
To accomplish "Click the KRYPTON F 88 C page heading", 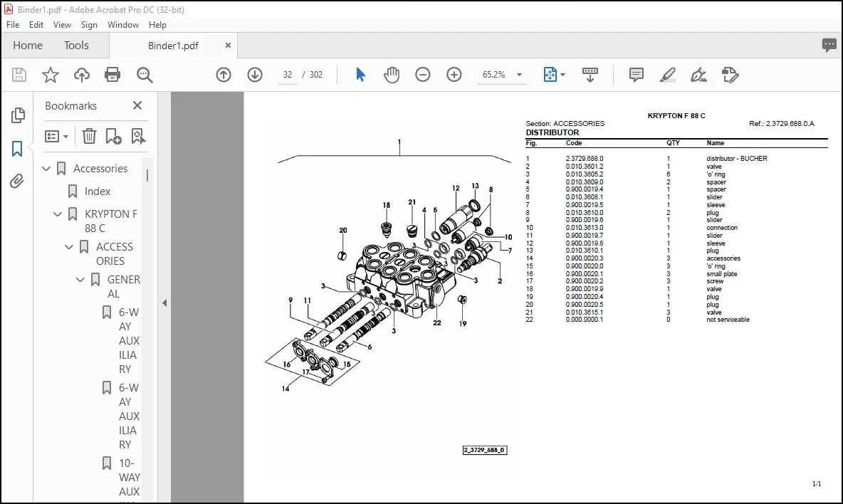I will pyautogui.click(x=676, y=115).
